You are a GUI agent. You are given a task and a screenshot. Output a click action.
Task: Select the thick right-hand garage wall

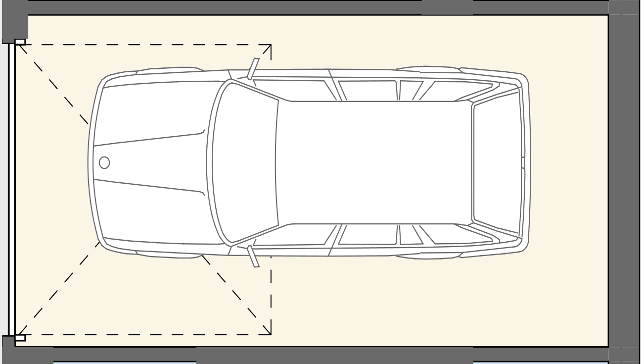624,182
